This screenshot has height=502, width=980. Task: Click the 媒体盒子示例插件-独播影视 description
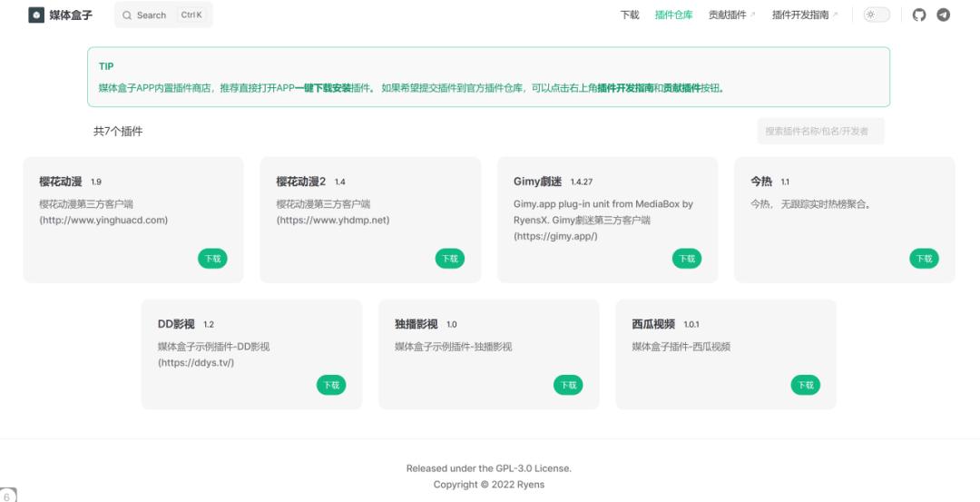click(x=453, y=347)
